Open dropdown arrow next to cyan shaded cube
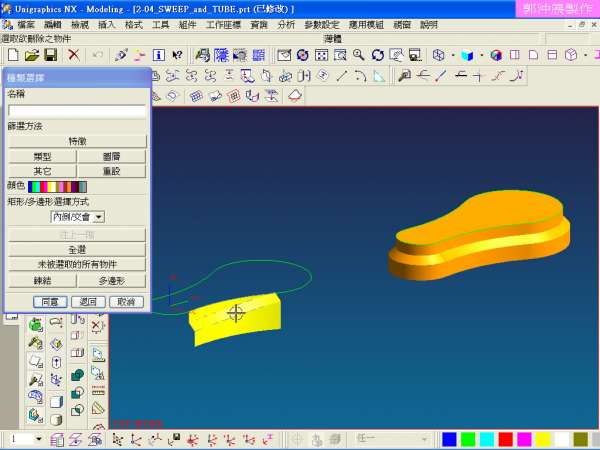The width and height of the screenshot is (600, 450). pos(481,55)
